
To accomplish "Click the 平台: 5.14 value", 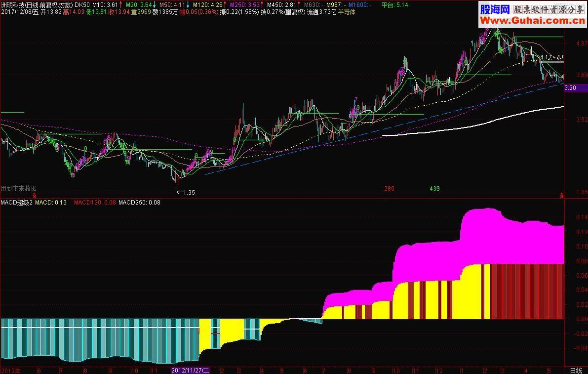I will pos(394,5).
